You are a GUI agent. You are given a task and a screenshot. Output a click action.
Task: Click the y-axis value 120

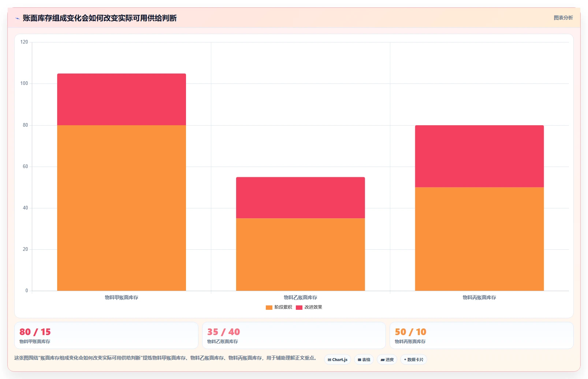point(24,42)
